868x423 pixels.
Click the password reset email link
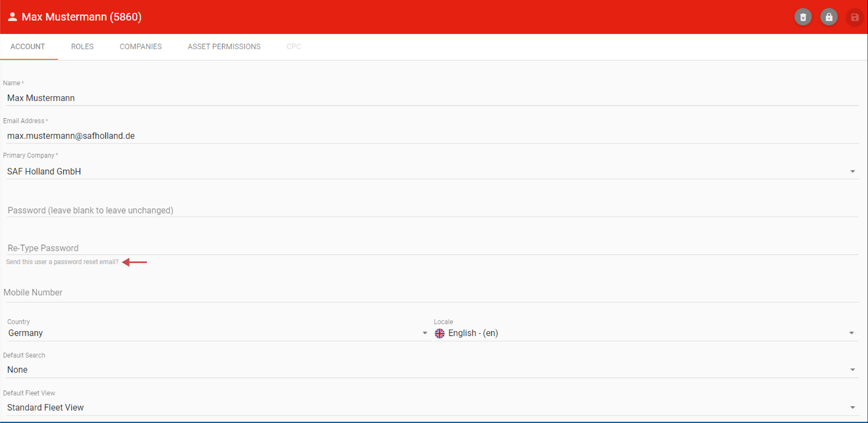tap(62, 262)
